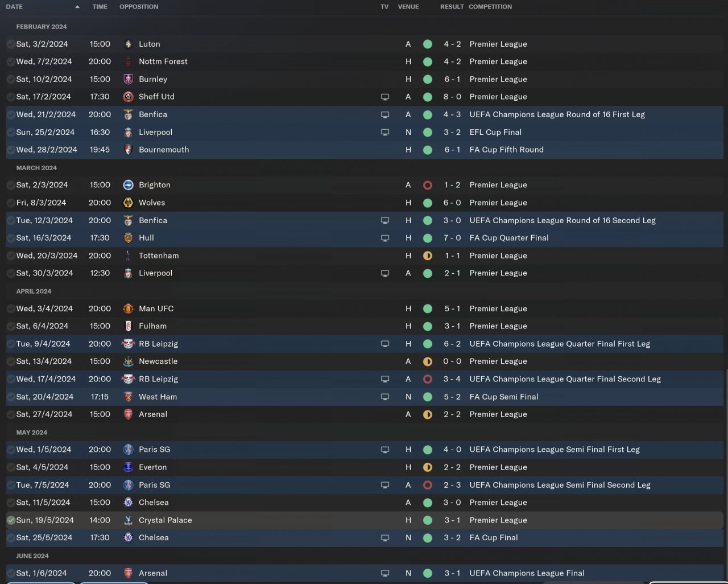Open the Brighton club name link
The width and height of the screenshot is (728, 584).
pos(155,185)
